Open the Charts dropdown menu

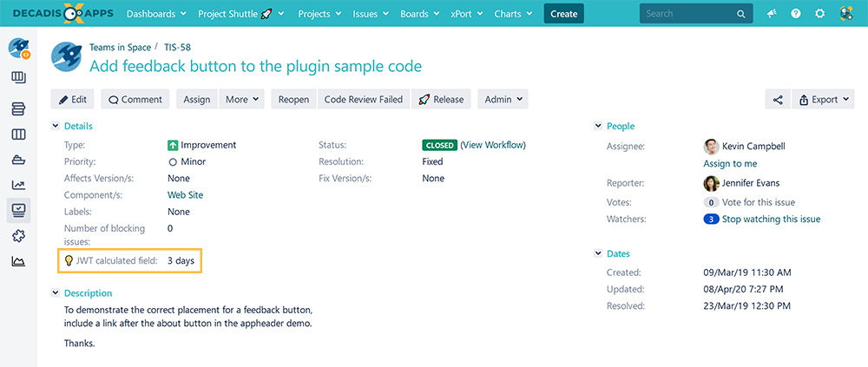(x=513, y=14)
